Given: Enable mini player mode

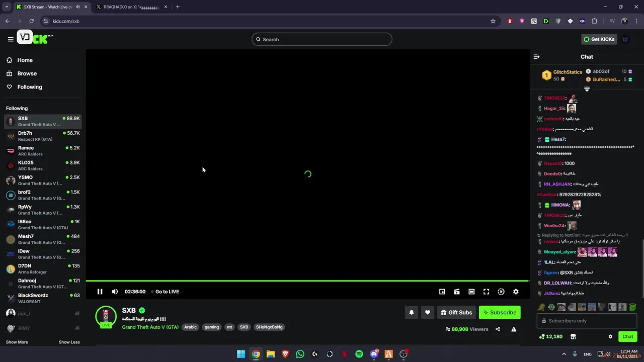Looking at the screenshot, I should point(442,292).
